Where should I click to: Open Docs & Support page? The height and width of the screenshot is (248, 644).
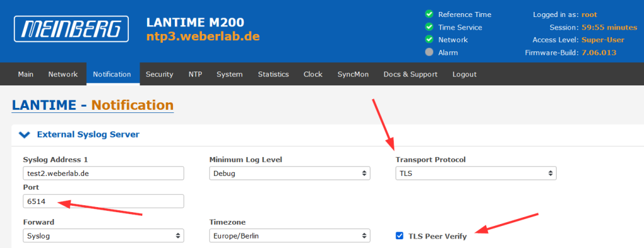click(x=410, y=74)
